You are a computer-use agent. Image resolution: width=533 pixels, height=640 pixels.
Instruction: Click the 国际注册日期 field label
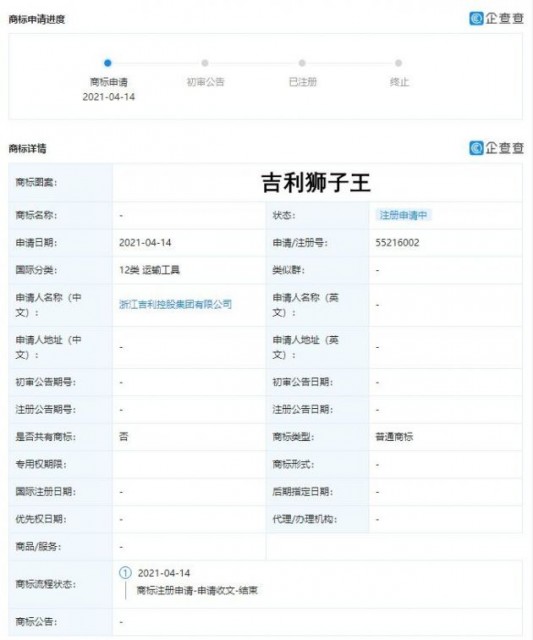click(46, 492)
